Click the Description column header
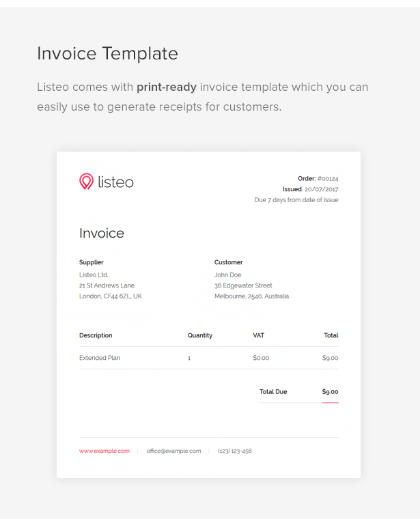420x519 pixels. tap(96, 335)
